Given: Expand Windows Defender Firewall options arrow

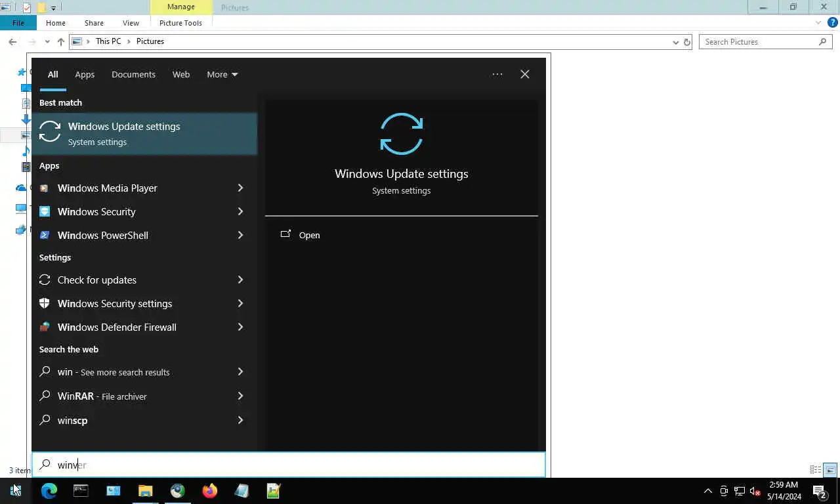Looking at the screenshot, I should click(240, 327).
